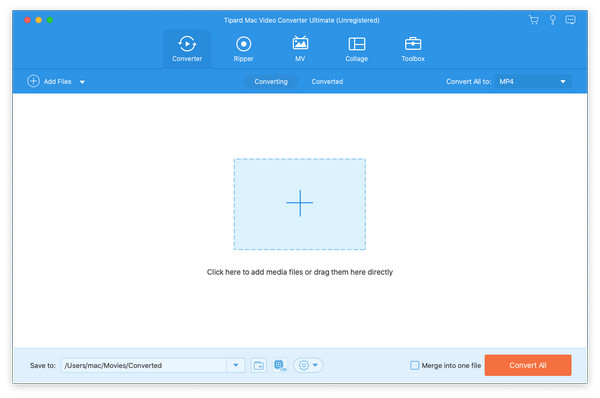The image size is (600, 398).
Task: Click the Convert All button
Action: 528,365
